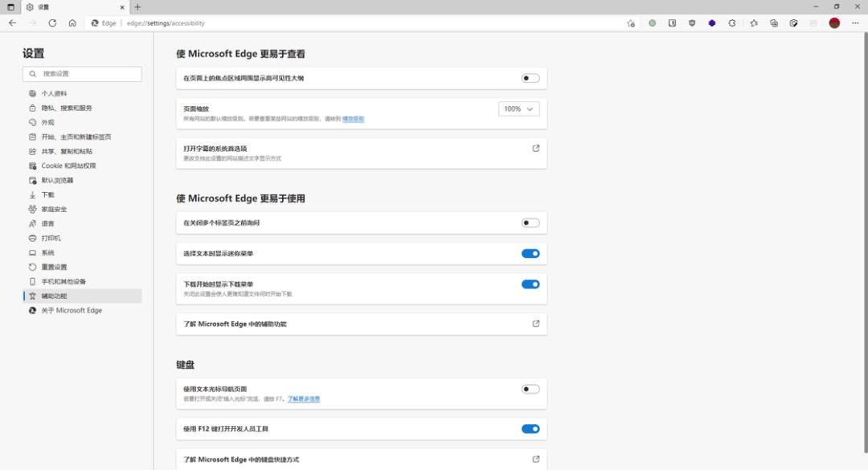The height and width of the screenshot is (470, 868).
Task: Go to 系统 settings in the sidebar
Action: [82, 252]
